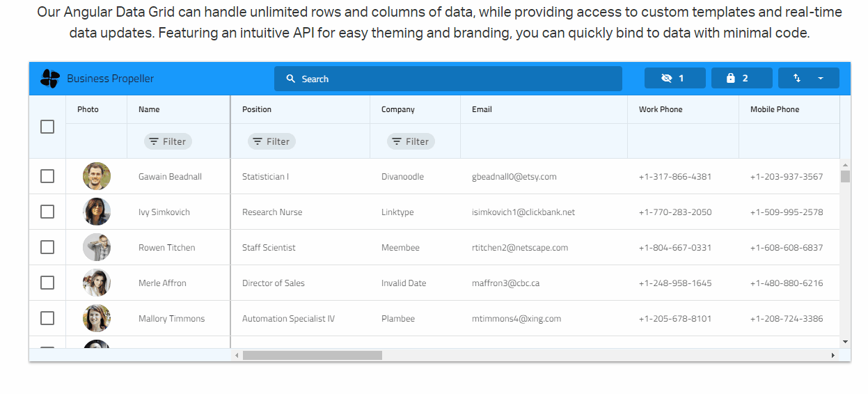Click the scroll right arrow icon
Image resolution: width=868 pixels, height=394 pixels.
(x=833, y=356)
